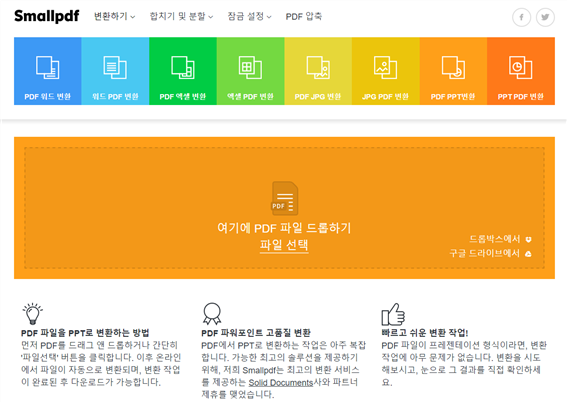Choose file from 드롭박스에서
567x402 pixels.
(x=500, y=239)
